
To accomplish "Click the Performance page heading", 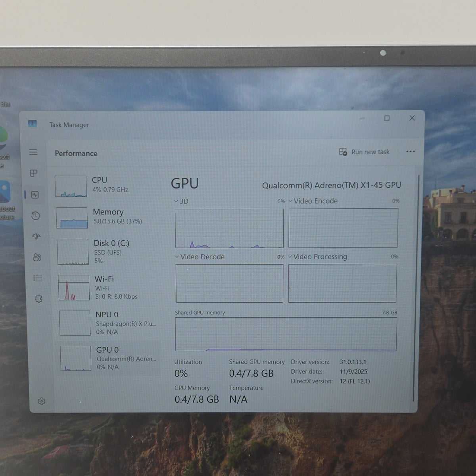I will coord(76,154).
